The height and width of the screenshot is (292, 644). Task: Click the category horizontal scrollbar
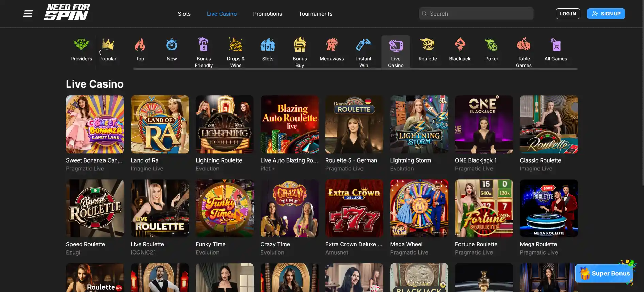click(355, 69)
